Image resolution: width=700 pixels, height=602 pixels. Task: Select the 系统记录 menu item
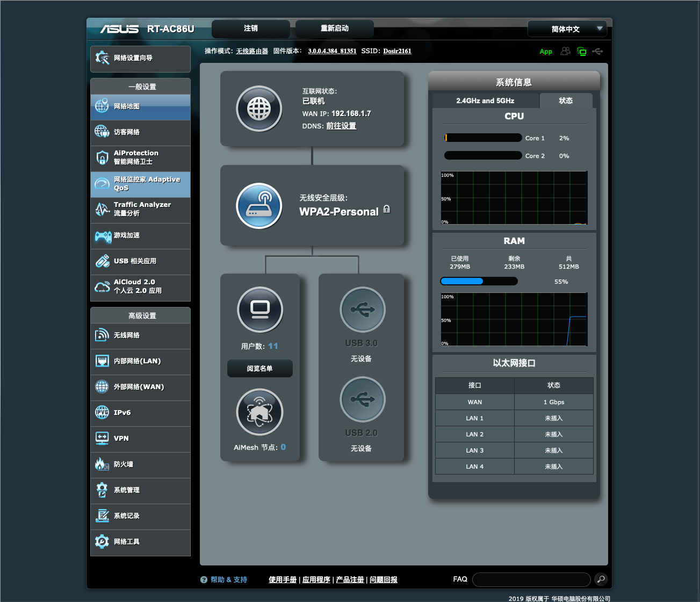coord(141,515)
